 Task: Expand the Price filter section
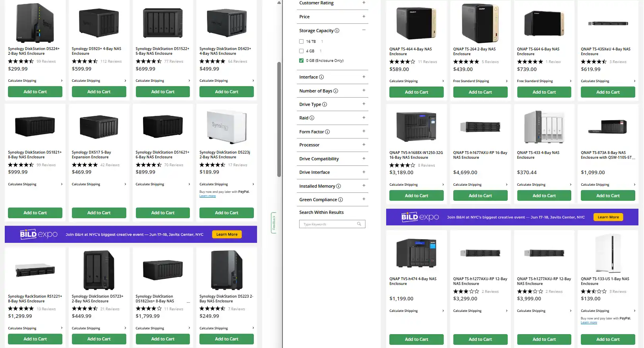[364, 17]
